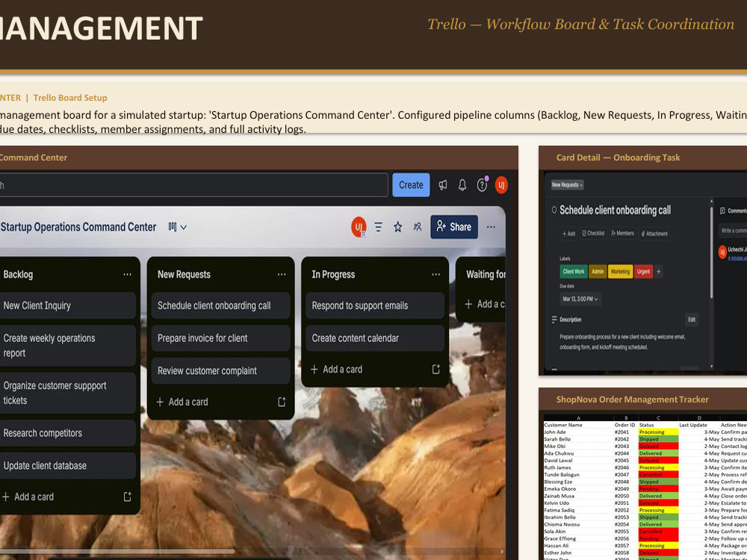Open the Create content calendar card

tap(375, 338)
